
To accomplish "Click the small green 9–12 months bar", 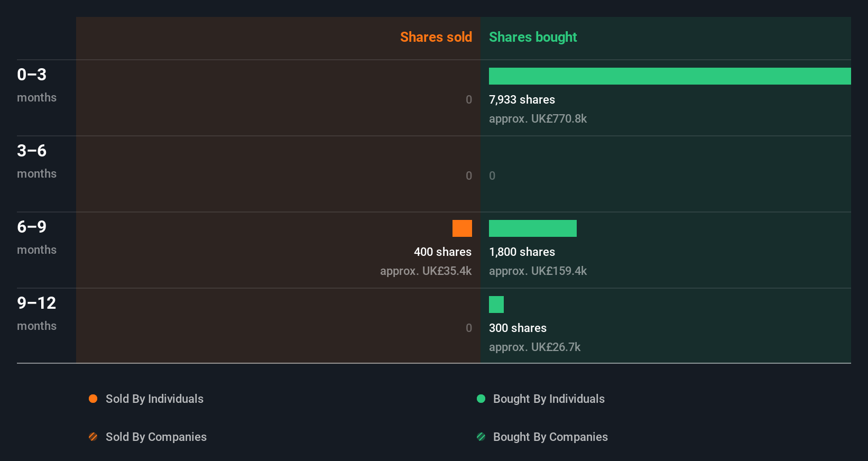I will pyautogui.click(x=496, y=305).
